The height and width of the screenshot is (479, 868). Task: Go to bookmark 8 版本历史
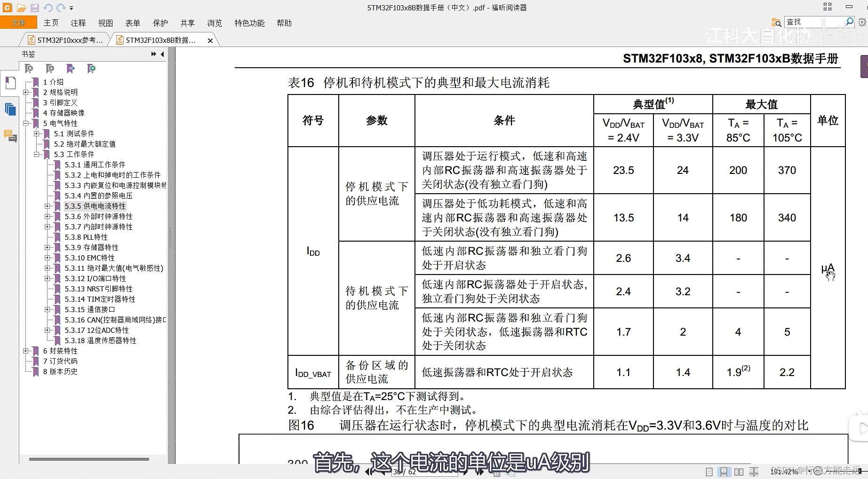60,371
